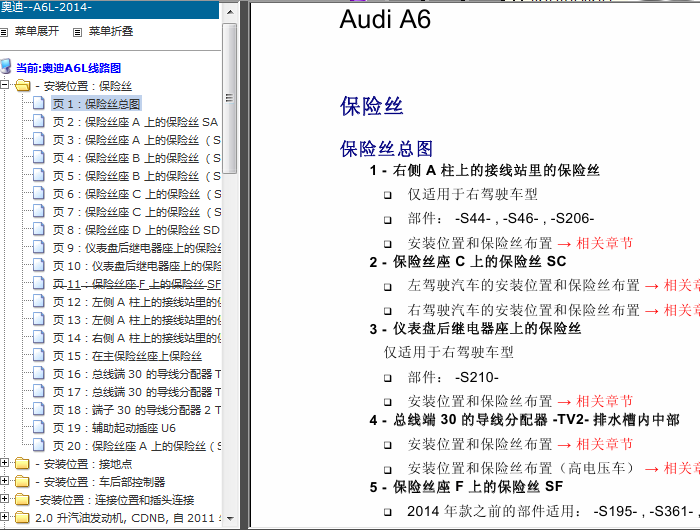Click the computer icon next to 当前:奥迪A6L线路图

tap(6, 67)
